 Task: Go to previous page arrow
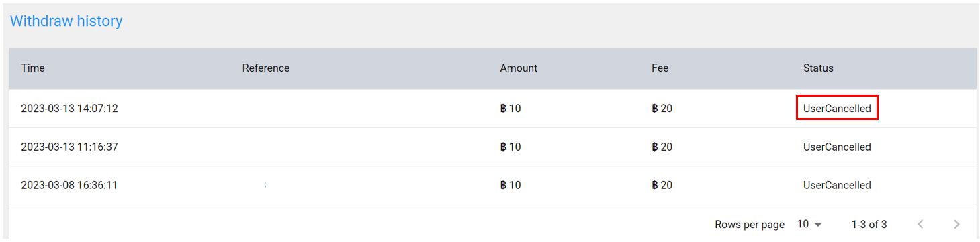coord(920,224)
